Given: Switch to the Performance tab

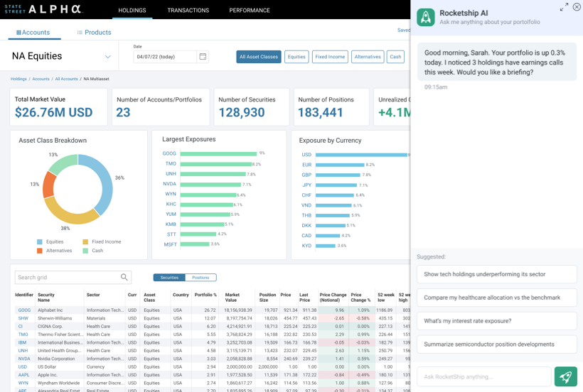Looking at the screenshot, I should [x=250, y=11].
